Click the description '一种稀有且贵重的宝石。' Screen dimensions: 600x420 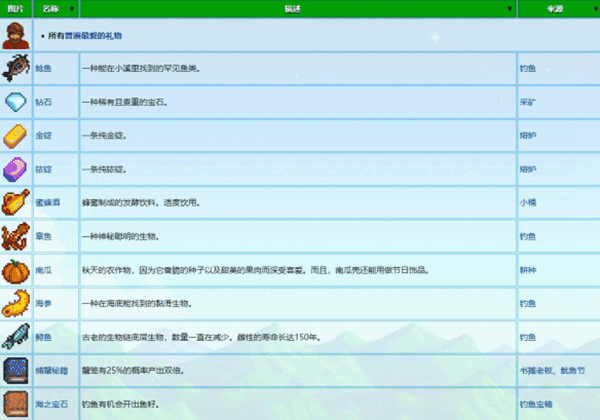(125, 102)
